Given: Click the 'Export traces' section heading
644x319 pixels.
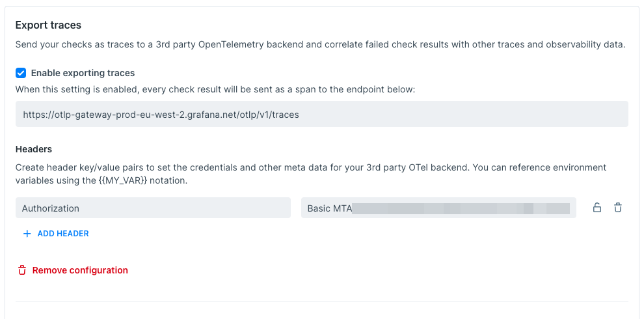Looking at the screenshot, I should (48, 25).
